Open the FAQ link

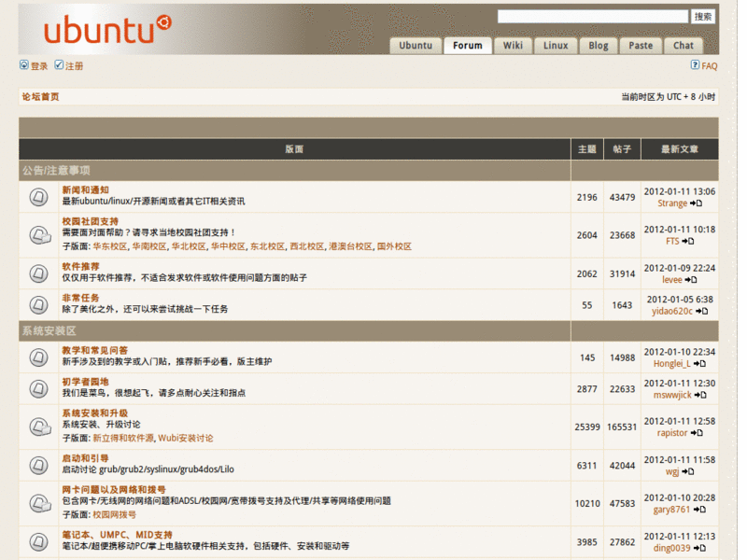click(x=710, y=66)
